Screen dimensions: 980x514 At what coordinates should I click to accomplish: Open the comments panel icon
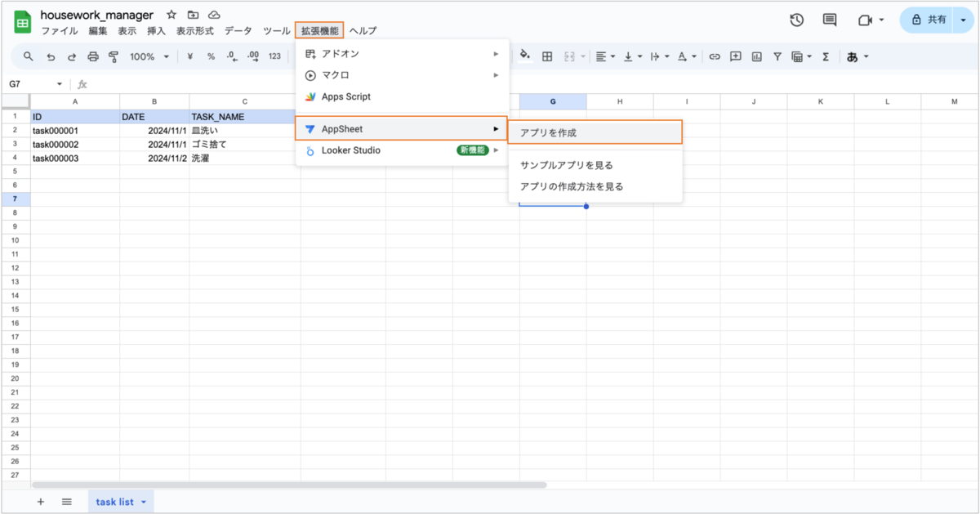click(x=830, y=20)
